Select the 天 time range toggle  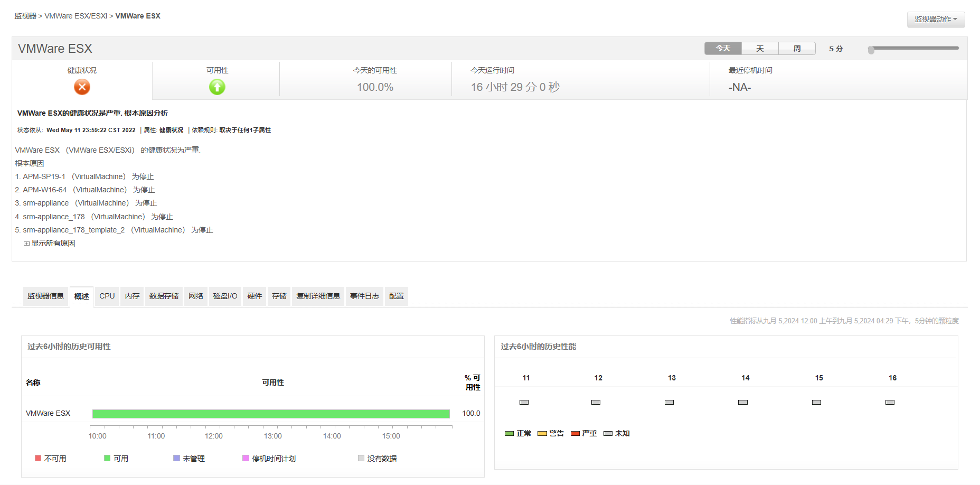[x=760, y=49]
